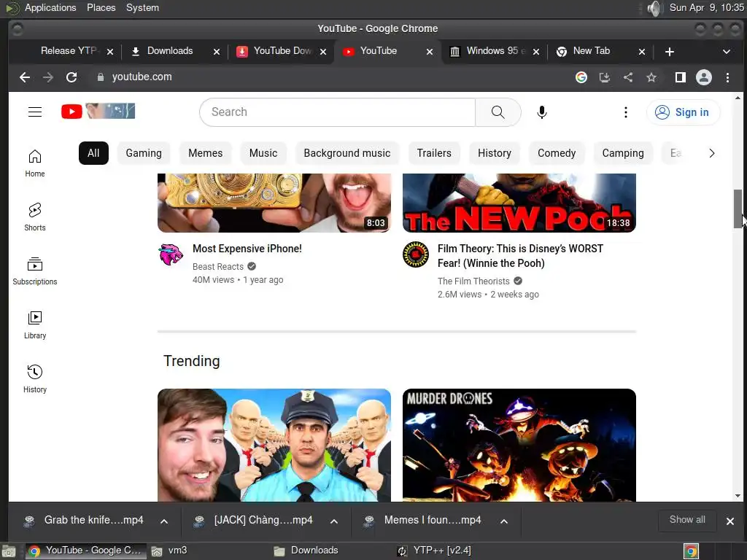Open History in sidebar

(x=35, y=378)
